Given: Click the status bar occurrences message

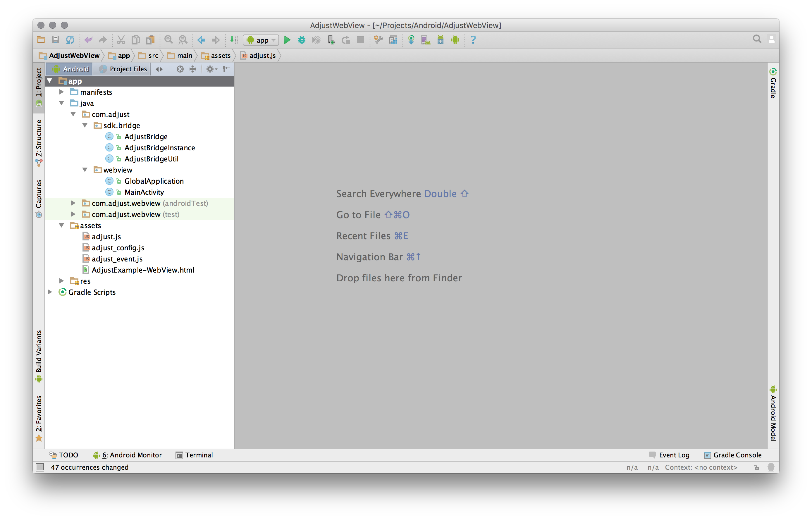Looking at the screenshot, I should [90, 467].
